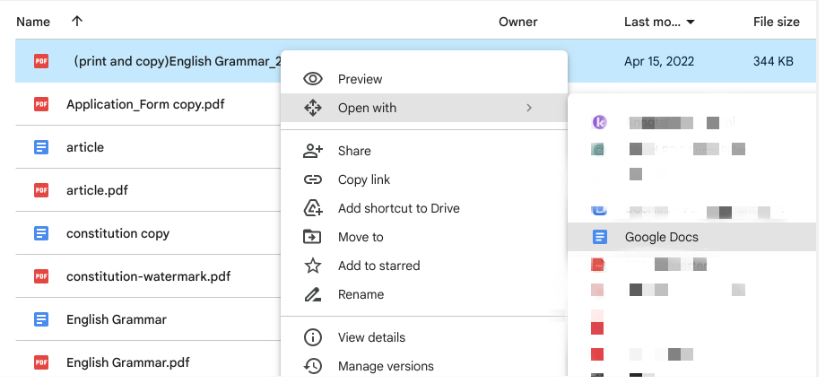Click the Copy link chain icon
Viewport: 819px width, 377px height.
[312, 180]
